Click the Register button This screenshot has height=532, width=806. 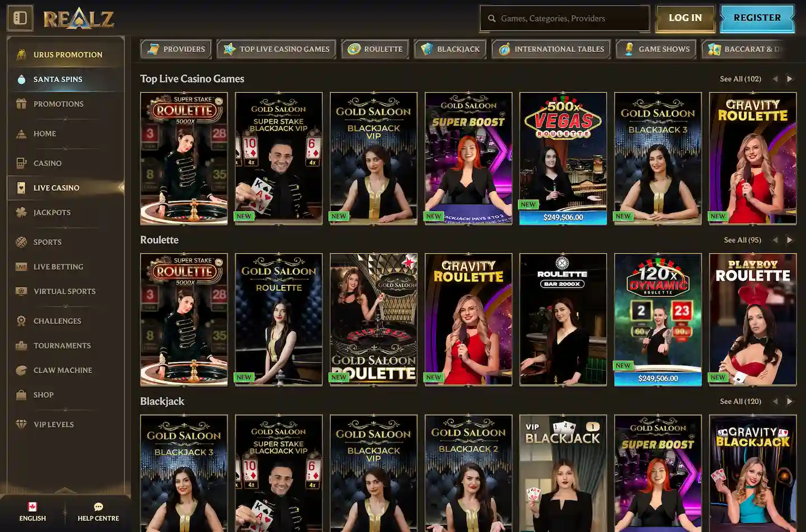[757, 17]
